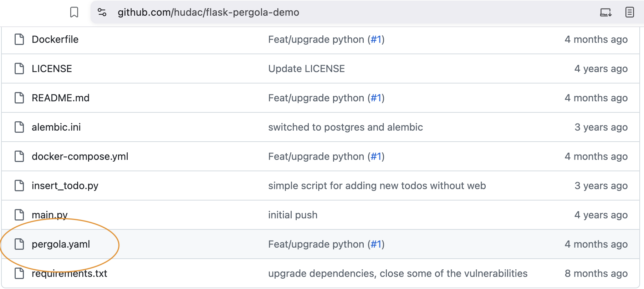
Task: Click the bookmark icon in the toolbar
Action: pyautogui.click(x=74, y=12)
